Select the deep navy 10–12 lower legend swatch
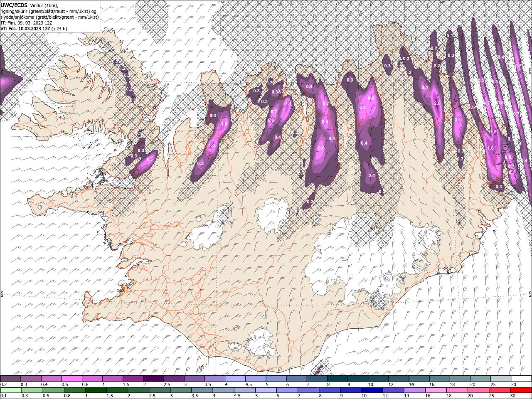 pos(372,390)
